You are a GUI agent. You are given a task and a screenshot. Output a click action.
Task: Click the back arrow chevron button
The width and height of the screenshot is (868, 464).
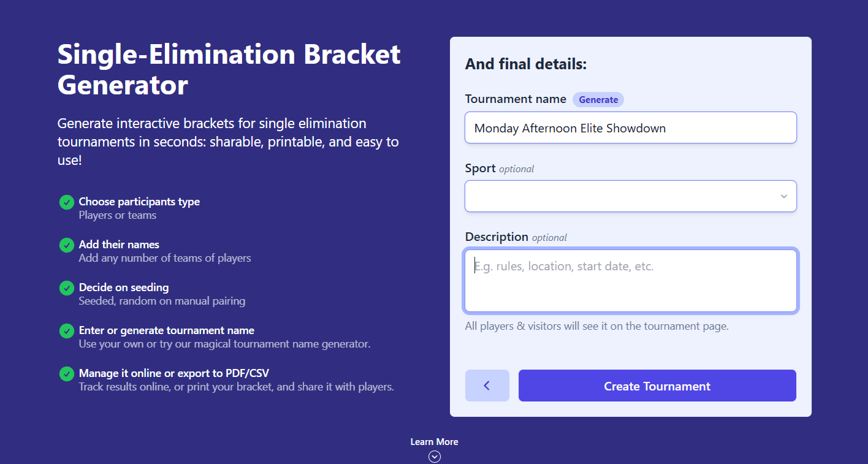[487, 386]
